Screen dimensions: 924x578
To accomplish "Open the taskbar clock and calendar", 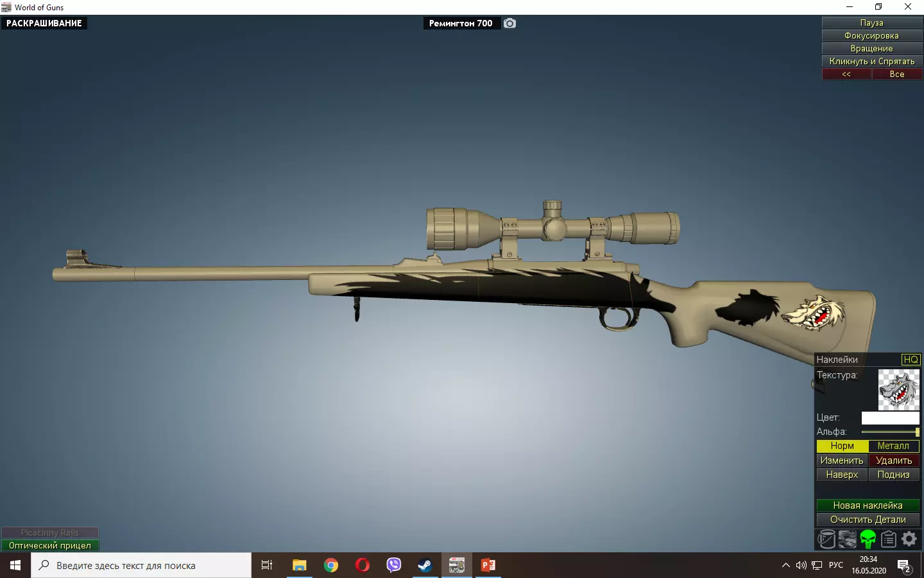I will point(869,565).
